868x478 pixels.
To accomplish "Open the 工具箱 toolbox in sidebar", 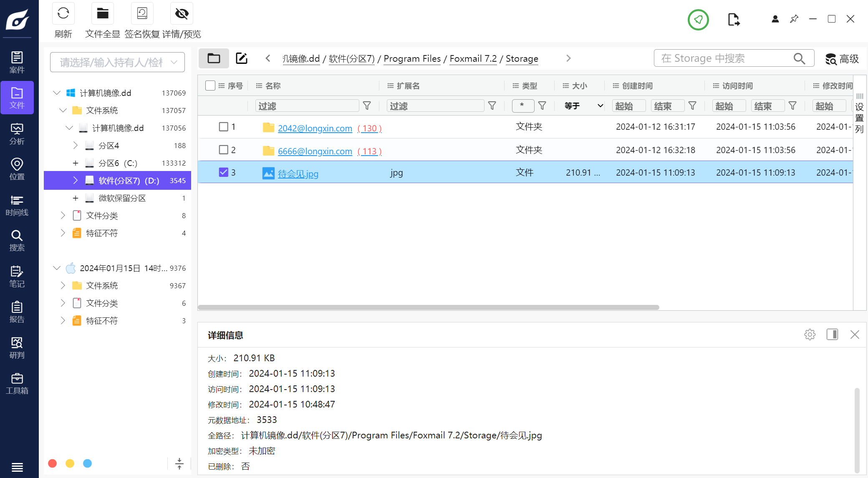I will pos(17,383).
